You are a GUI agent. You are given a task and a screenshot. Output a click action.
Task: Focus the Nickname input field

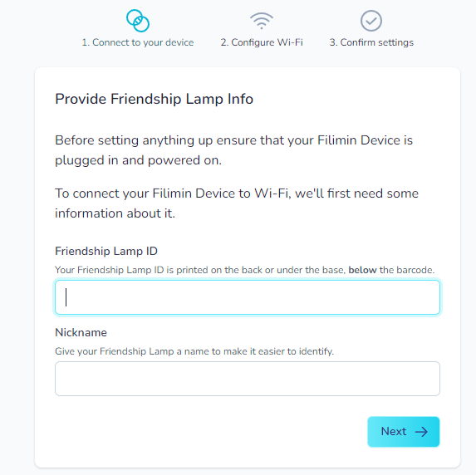tap(248, 379)
